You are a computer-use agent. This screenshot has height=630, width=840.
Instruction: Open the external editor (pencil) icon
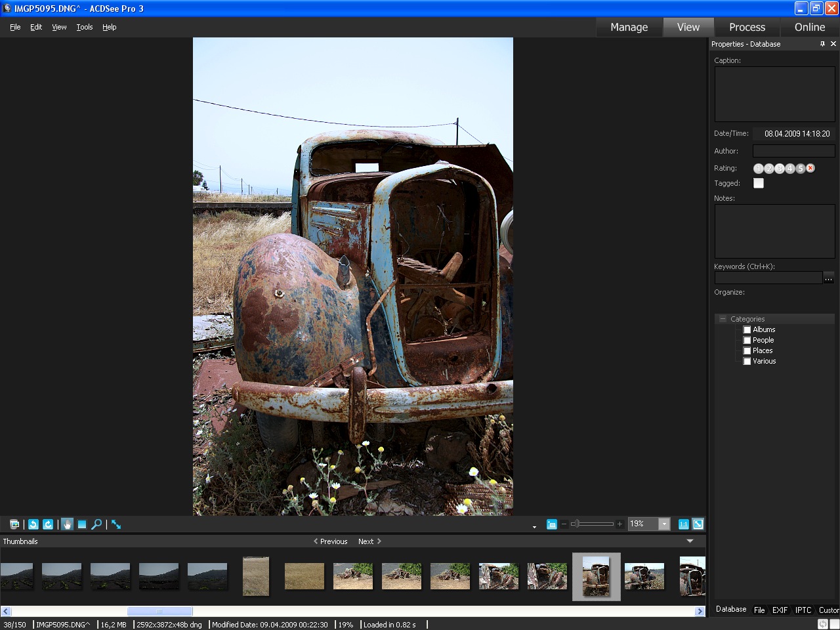116,524
